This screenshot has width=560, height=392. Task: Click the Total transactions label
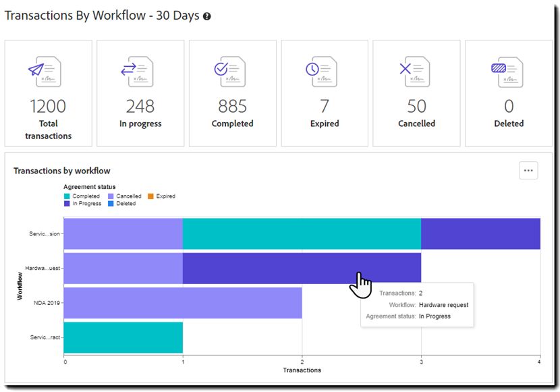click(48, 130)
